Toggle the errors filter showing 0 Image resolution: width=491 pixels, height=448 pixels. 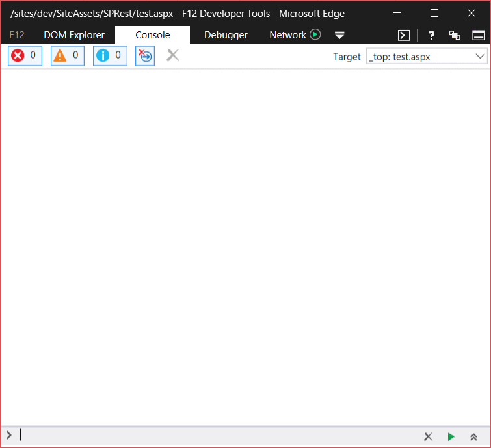(x=25, y=56)
